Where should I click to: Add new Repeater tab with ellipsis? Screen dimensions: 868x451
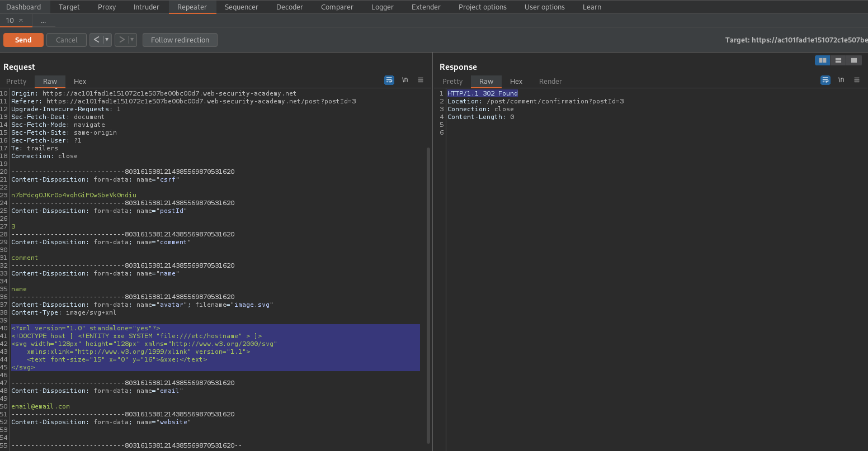pyautogui.click(x=43, y=21)
